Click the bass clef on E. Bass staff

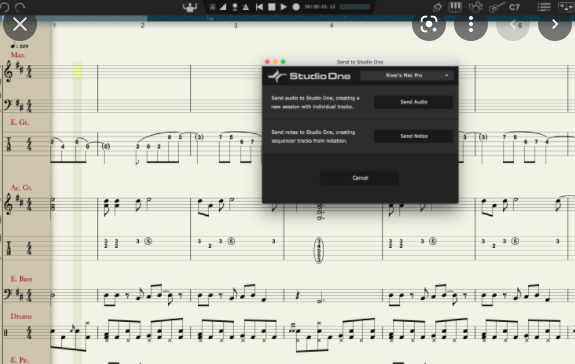[x=7, y=295]
